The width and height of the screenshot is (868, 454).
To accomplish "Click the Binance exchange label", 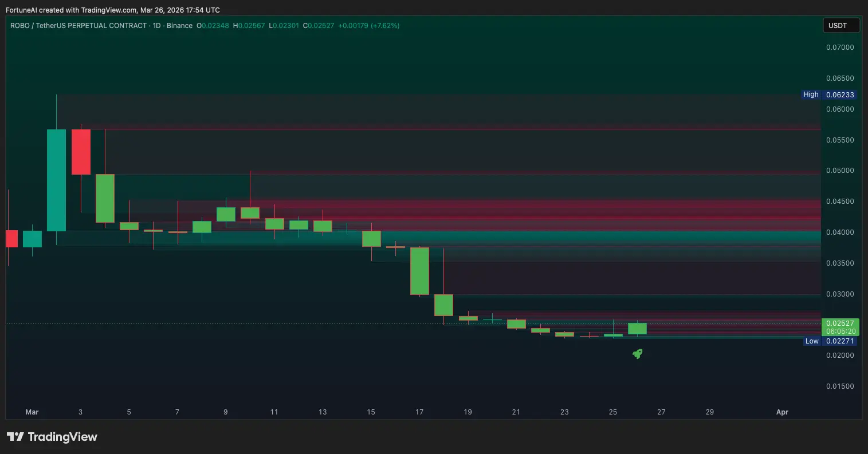I will click(179, 26).
